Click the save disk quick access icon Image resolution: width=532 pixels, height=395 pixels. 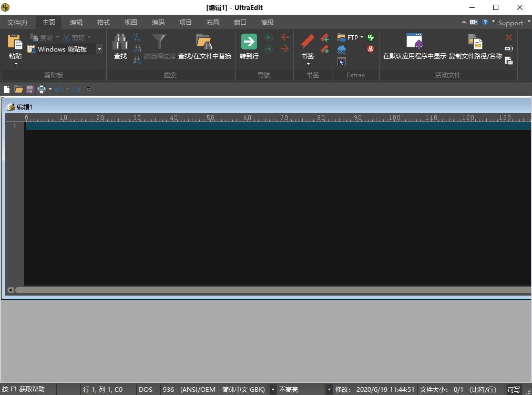[30, 89]
